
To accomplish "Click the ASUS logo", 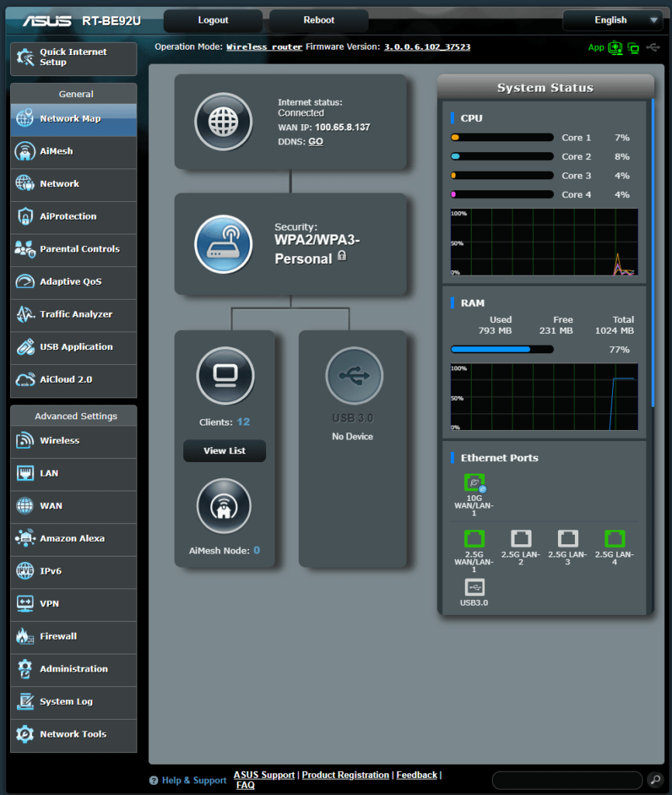I will 47,21.
